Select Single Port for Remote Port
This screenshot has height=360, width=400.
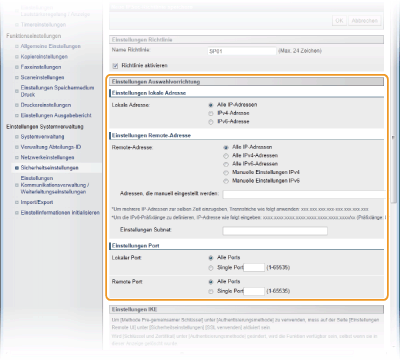click(x=211, y=292)
